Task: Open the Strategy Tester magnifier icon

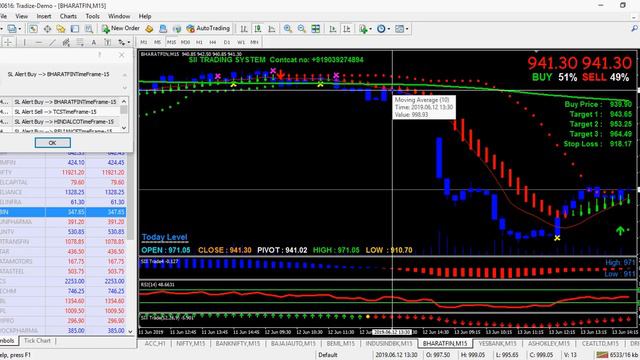Action: point(89,29)
